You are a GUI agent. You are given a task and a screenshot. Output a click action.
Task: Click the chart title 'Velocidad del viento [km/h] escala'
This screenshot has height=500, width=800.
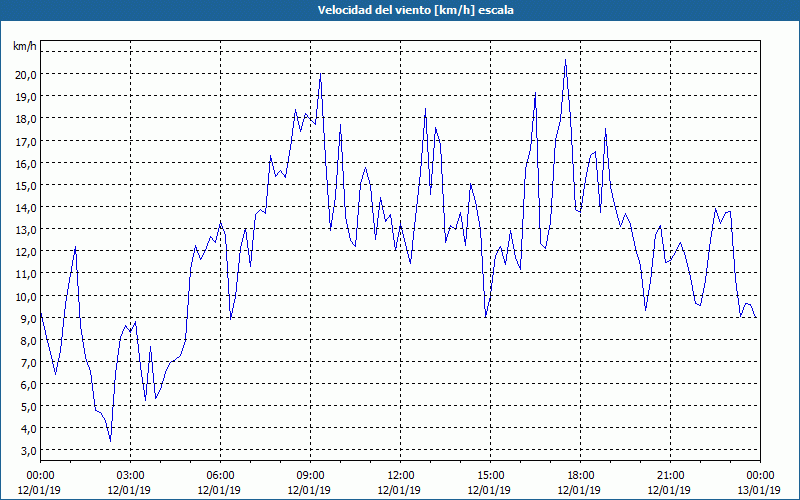415,10
